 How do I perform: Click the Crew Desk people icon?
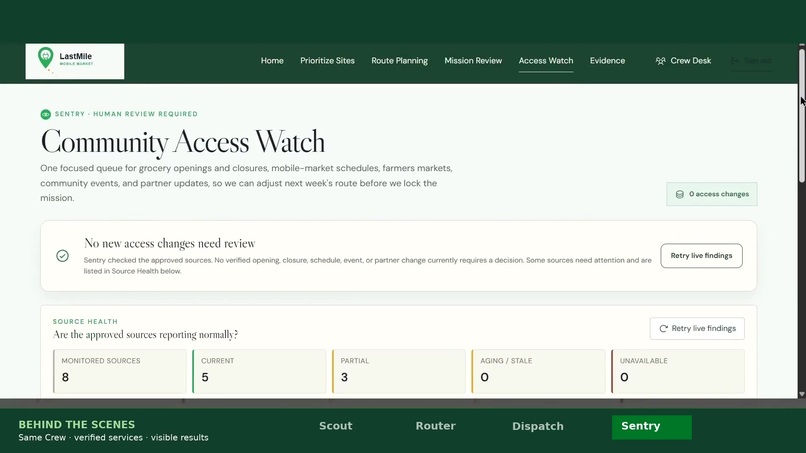coord(661,61)
